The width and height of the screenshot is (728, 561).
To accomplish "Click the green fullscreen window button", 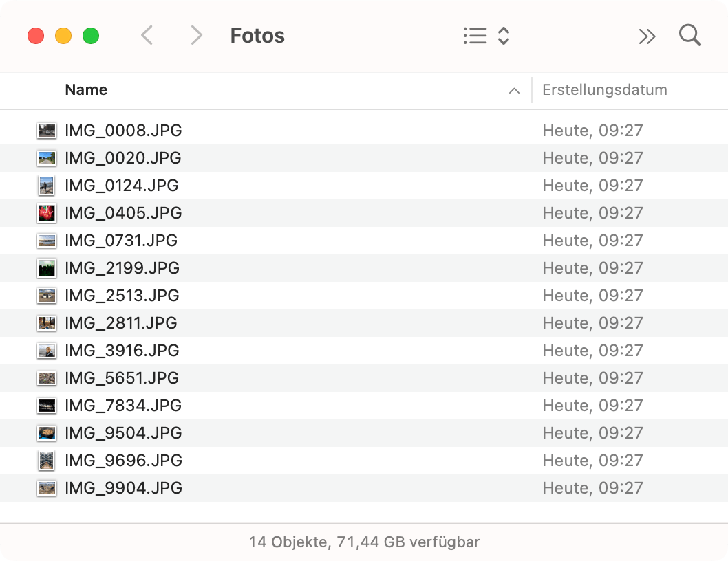I will point(91,36).
